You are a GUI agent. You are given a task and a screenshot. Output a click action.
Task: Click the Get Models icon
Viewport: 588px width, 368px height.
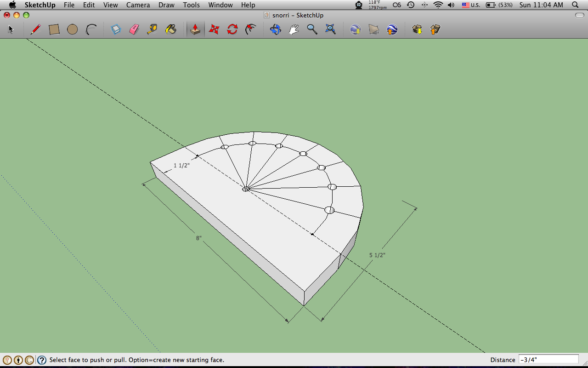(x=417, y=29)
